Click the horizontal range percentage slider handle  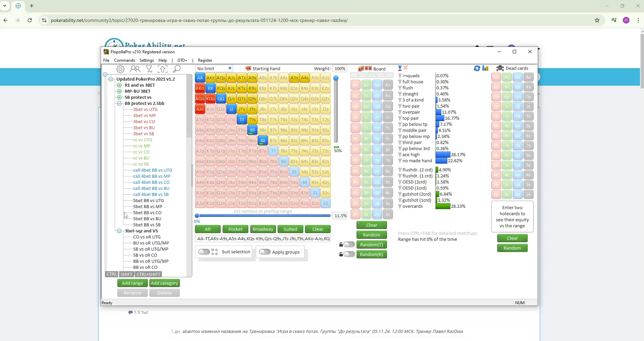point(197,216)
